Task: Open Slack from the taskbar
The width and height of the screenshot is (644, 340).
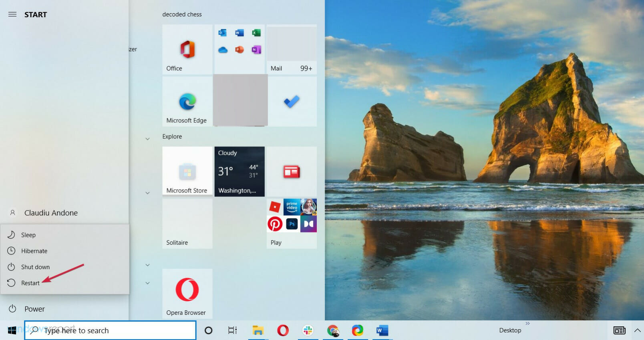Action: pyautogui.click(x=308, y=330)
